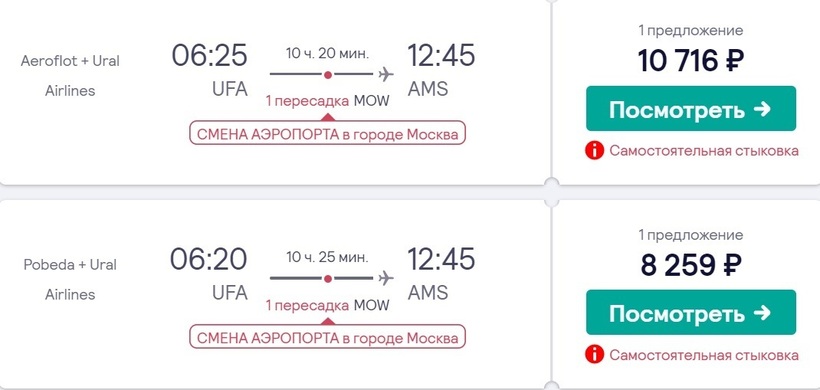Click '1 пересадка' on the Pobeda itinerary
Image resolution: width=820 pixels, height=390 pixels.
click(307, 305)
